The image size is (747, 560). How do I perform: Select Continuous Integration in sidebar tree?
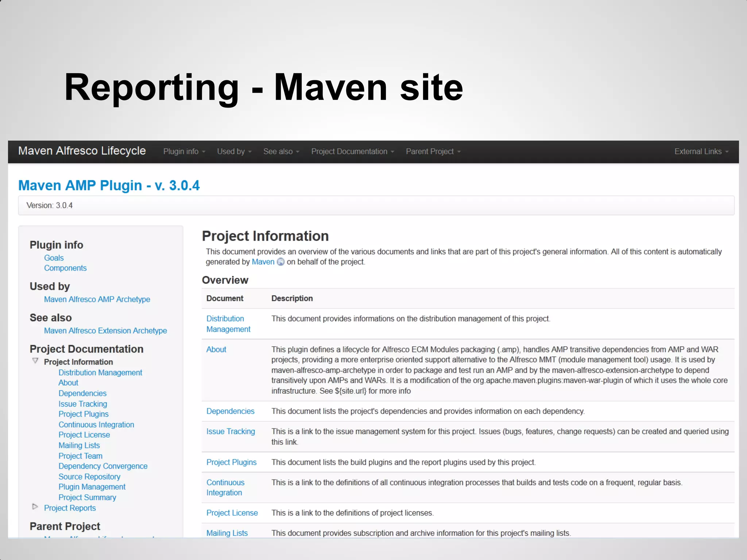(x=96, y=425)
